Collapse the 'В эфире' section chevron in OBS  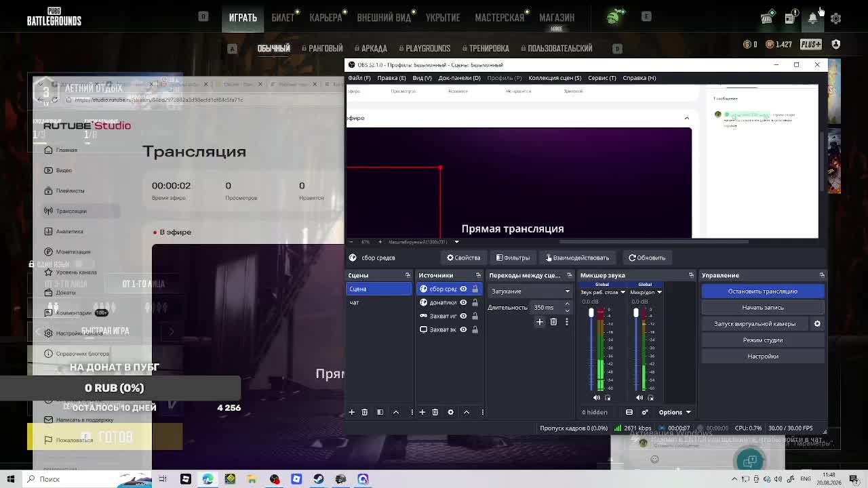[x=686, y=118]
